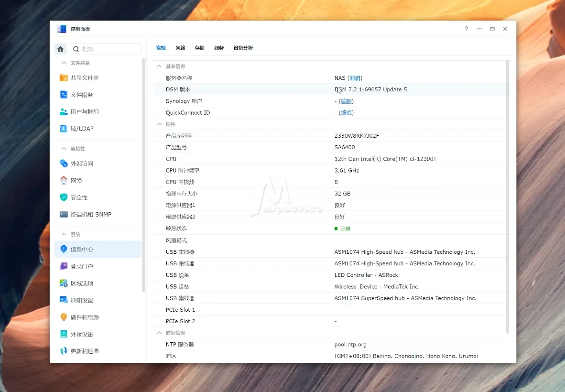The image size is (565, 392).
Task: Select product model SA6400 value
Action: pos(345,147)
